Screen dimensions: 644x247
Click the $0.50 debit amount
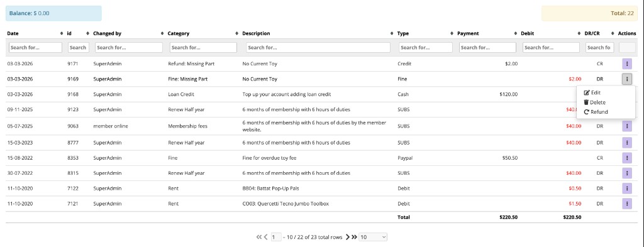point(575,189)
